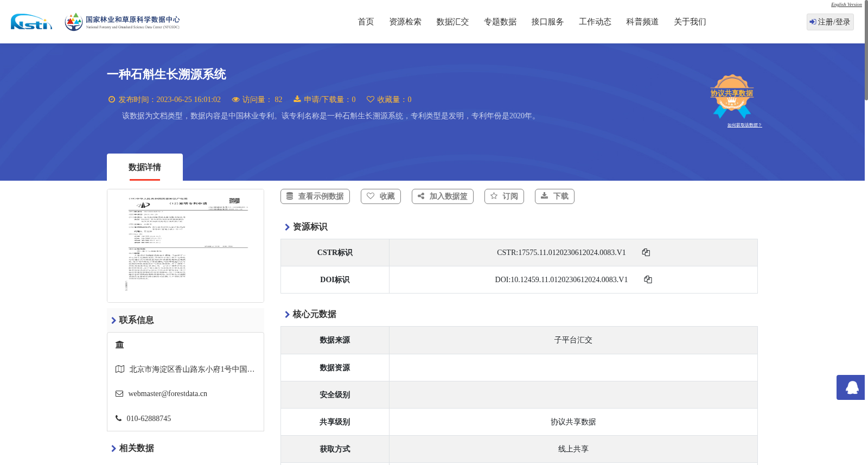Screen dimensions: 868x465
Task: Click the address text 北京市海淀区香山路
Action: 192,369
